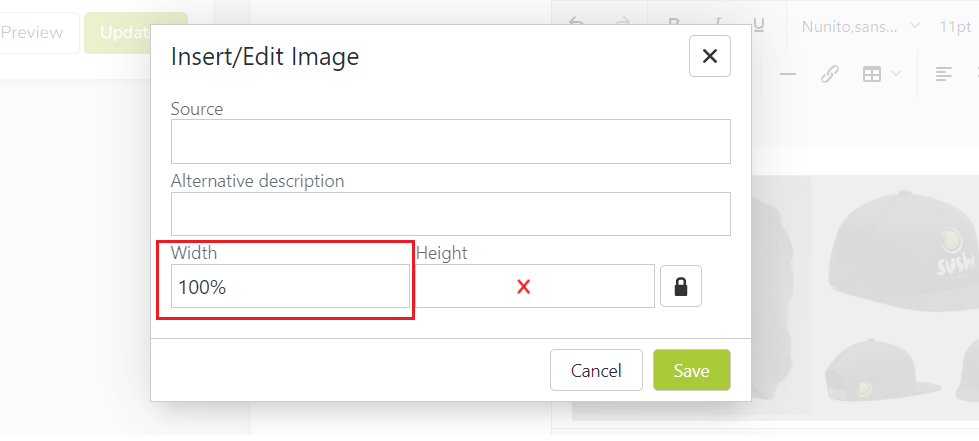Open the Nunito font family dropdown

coord(860,27)
